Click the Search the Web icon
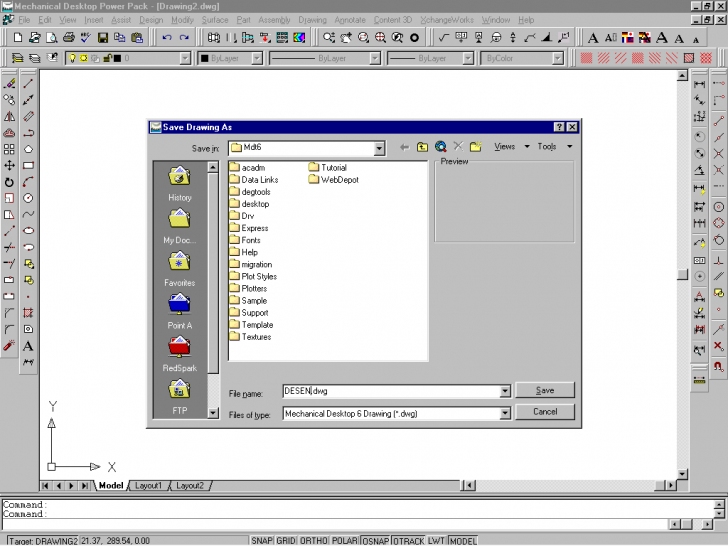 click(441, 147)
